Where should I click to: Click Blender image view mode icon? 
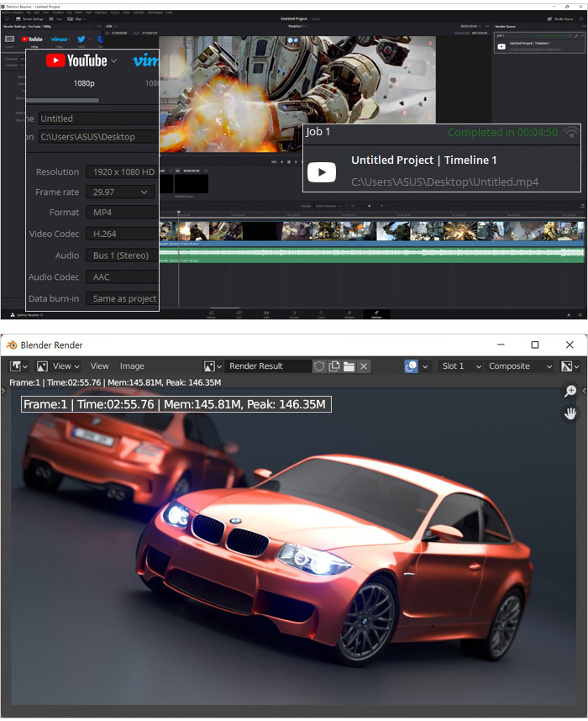[42, 366]
